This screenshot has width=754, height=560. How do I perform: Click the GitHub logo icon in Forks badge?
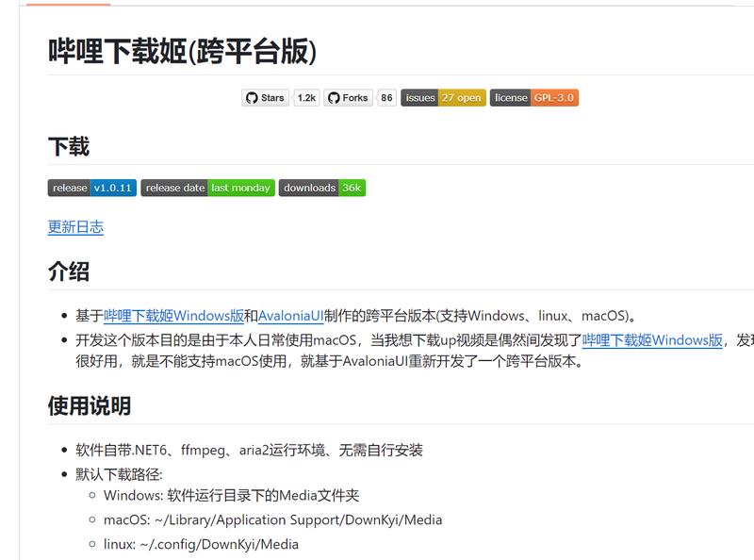click(334, 98)
